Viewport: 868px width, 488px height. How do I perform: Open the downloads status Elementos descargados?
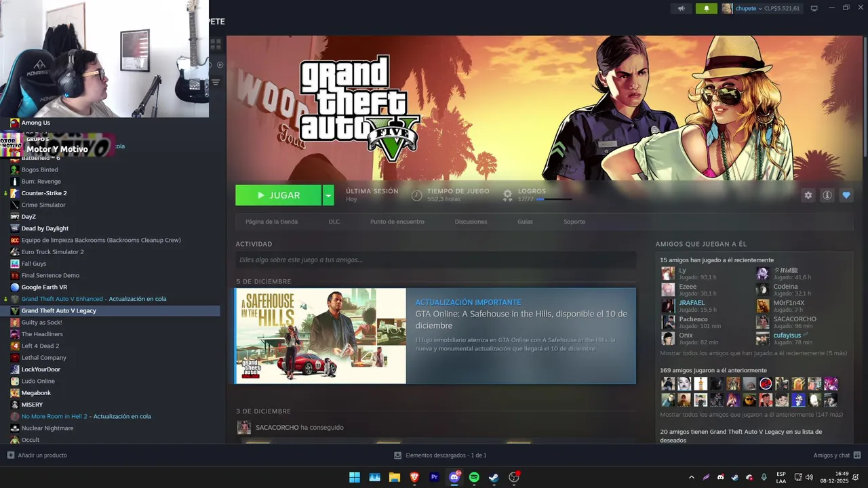point(440,455)
